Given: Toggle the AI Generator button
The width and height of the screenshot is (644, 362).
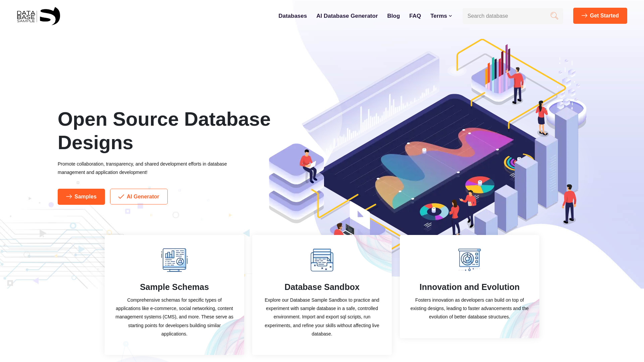Looking at the screenshot, I should [x=139, y=196].
